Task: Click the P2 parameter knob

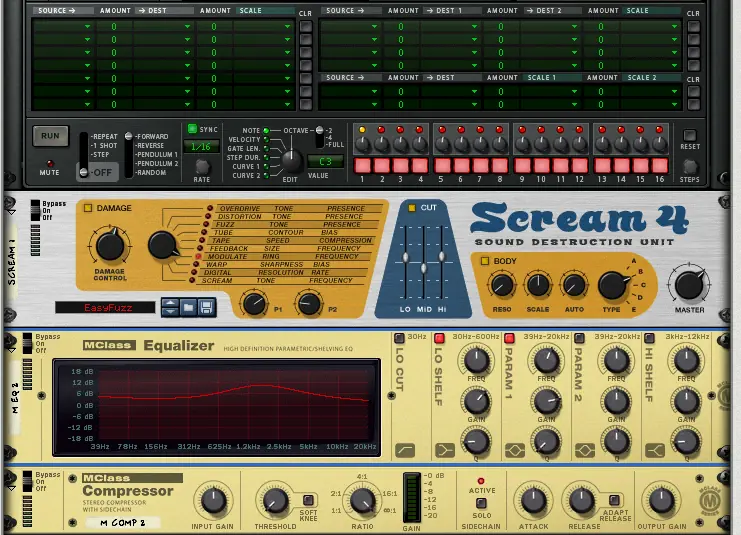Action: pos(309,304)
